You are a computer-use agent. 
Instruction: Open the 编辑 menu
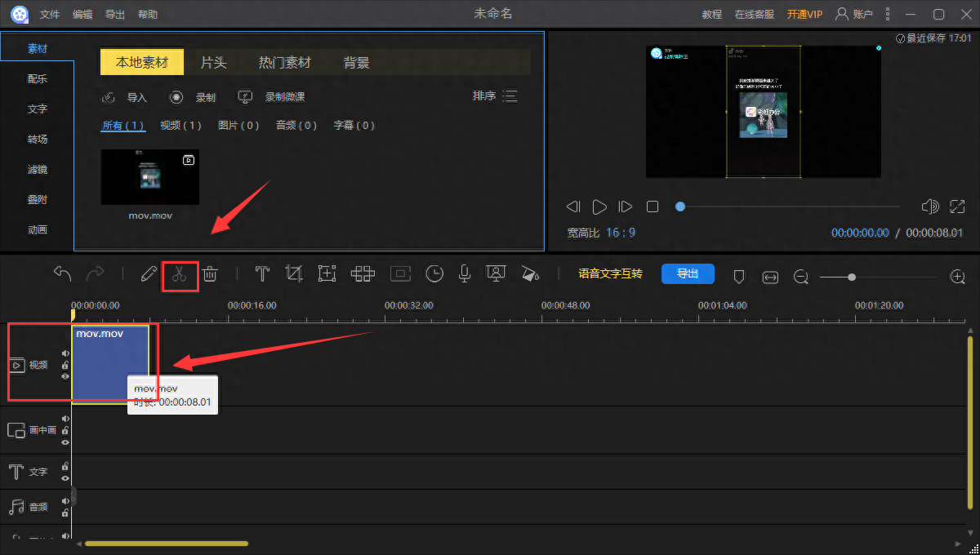pos(82,15)
